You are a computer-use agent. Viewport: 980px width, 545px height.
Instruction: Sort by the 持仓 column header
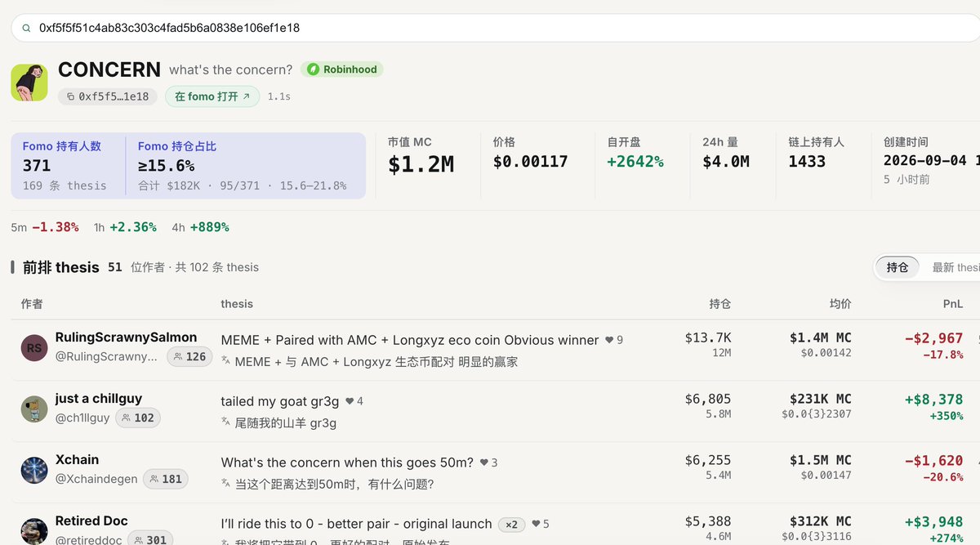[719, 304]
